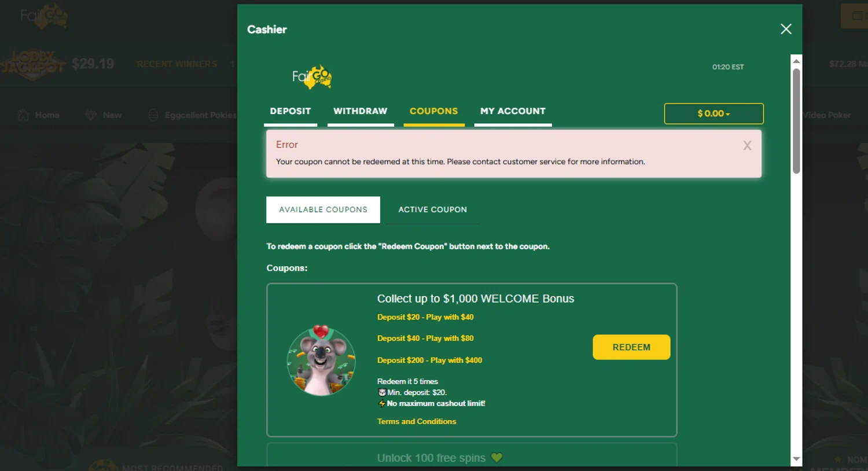Click scrollbar up arrow in cashier

[796, 61]
